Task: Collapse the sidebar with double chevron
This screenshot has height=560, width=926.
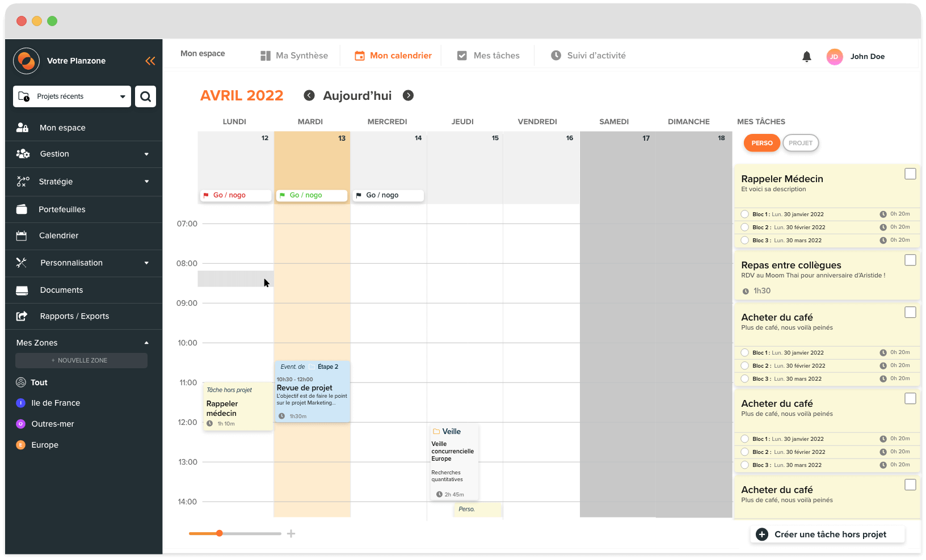Action: [150, 61]
